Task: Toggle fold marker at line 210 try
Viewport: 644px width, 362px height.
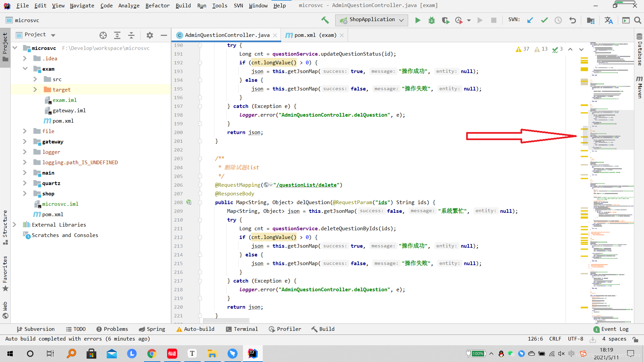Action: 200,220
